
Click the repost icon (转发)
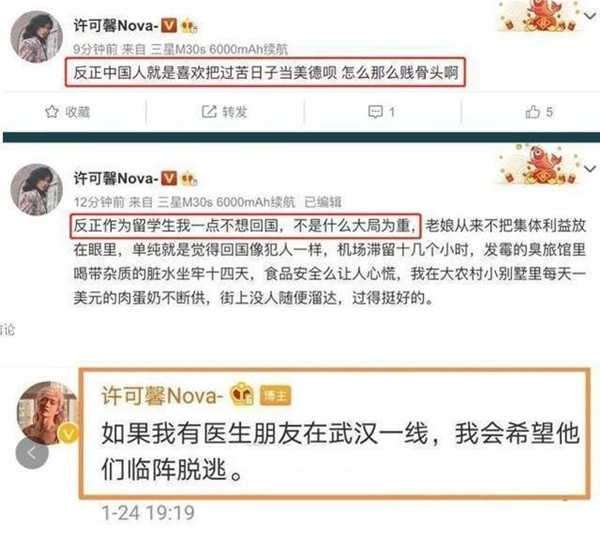pos(209,112)
